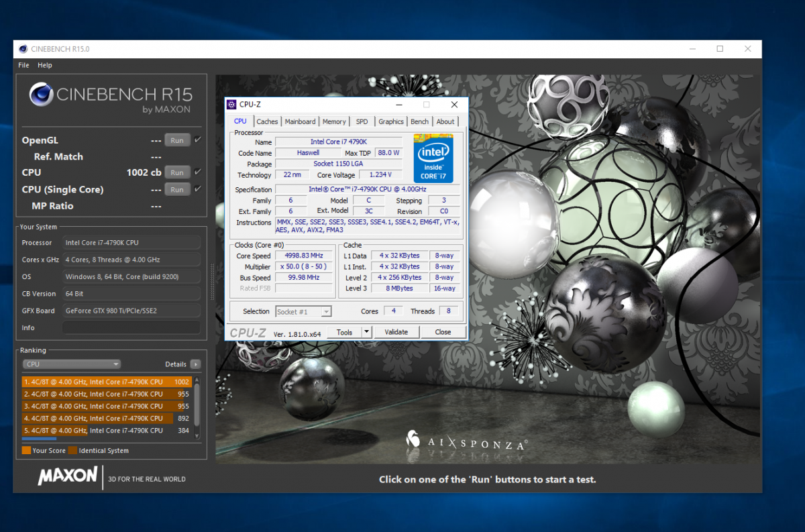Click the OS field Windows 8, 64 Bit

click(x=131, y=276)
